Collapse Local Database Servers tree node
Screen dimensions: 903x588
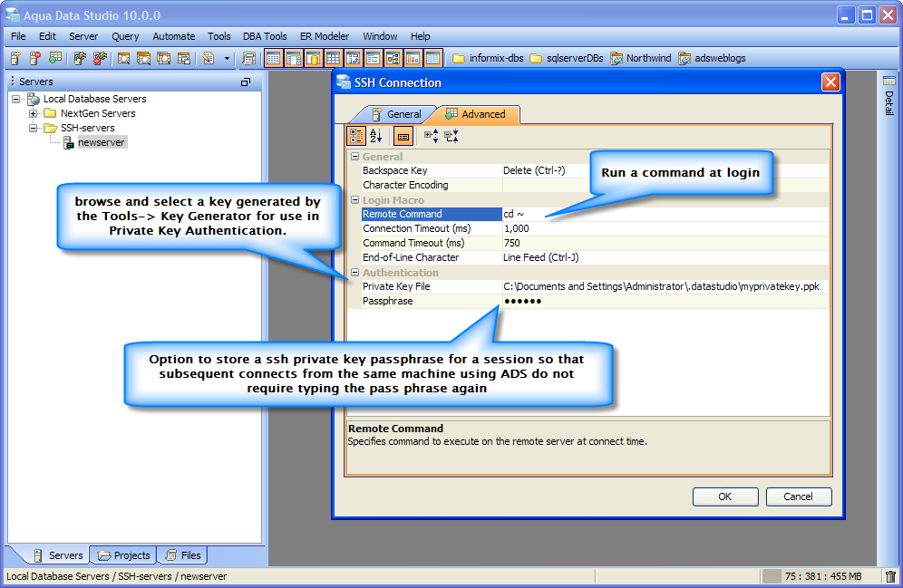[x=15, y=99]
